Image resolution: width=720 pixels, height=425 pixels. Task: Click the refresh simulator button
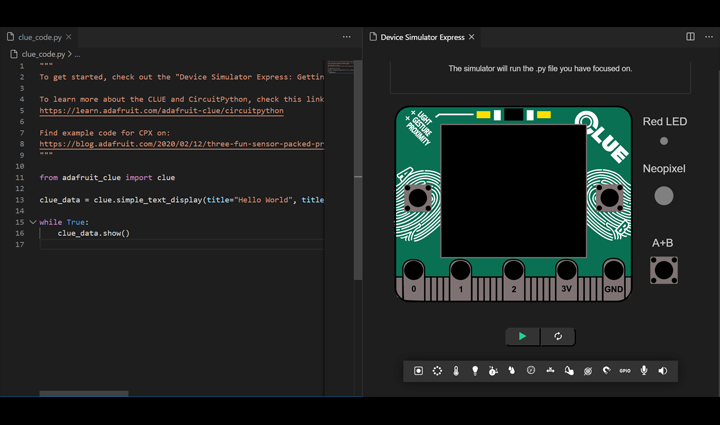point(558,337)
